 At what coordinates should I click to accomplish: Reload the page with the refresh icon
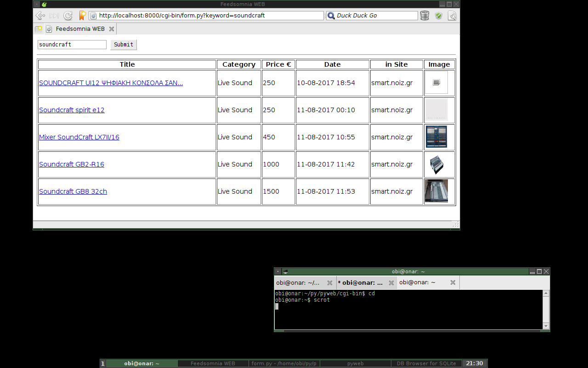point(68,16)
